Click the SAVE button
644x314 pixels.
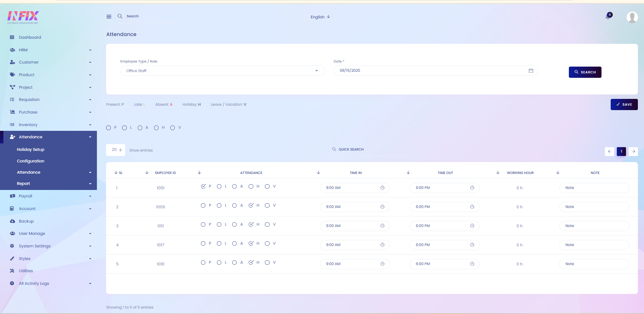[624, 105]
